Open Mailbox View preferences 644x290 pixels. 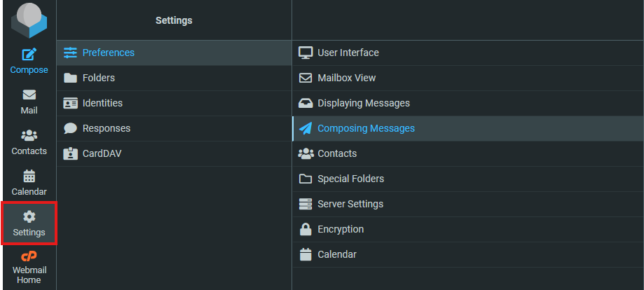pyautogui.click(x=346, y=78)
